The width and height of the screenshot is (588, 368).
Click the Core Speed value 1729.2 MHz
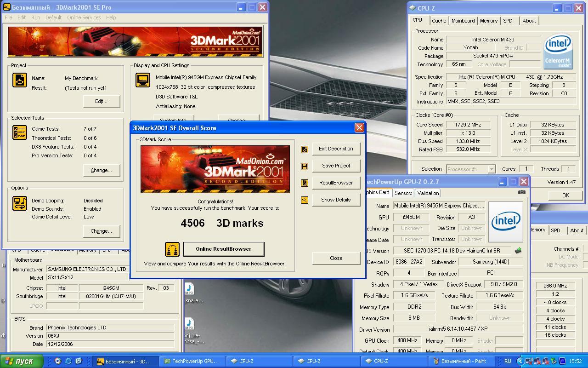tap(468, 125)
